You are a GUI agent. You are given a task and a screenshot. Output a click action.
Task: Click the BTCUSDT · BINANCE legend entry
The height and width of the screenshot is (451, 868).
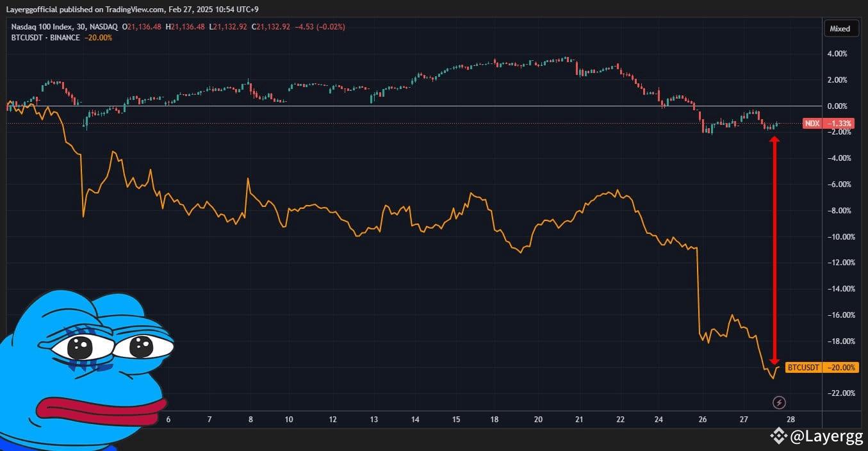(x=45, y=38)
